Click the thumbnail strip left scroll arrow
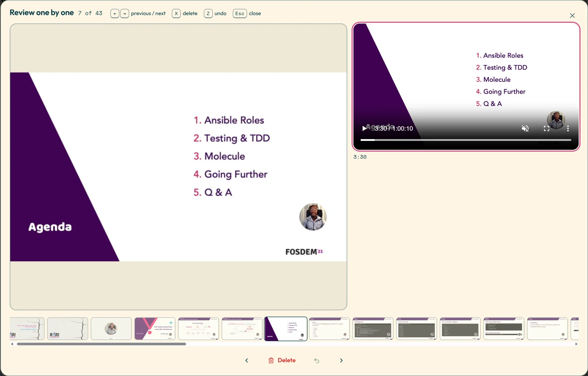 (12, 344)
